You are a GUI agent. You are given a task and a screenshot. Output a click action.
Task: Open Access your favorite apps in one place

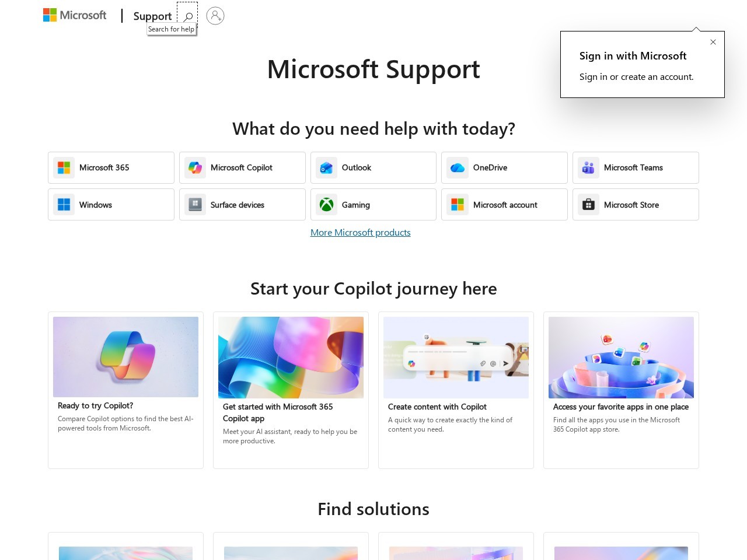(x=621, y=390)
